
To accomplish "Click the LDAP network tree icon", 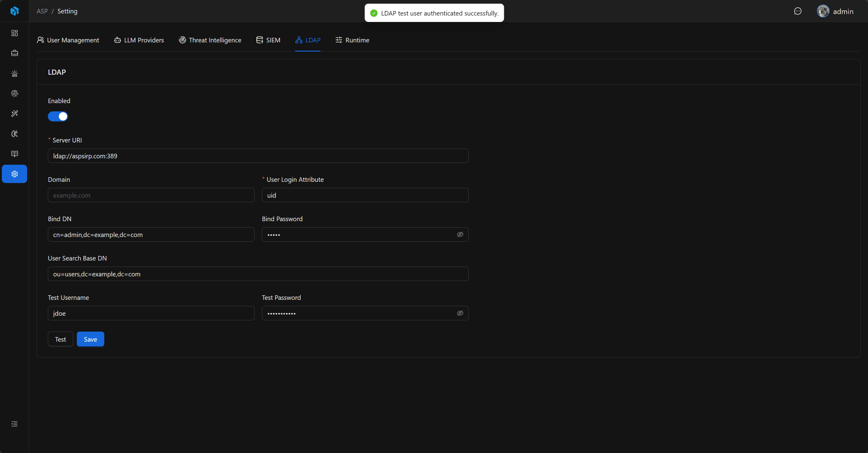I will tap(298, 40).
